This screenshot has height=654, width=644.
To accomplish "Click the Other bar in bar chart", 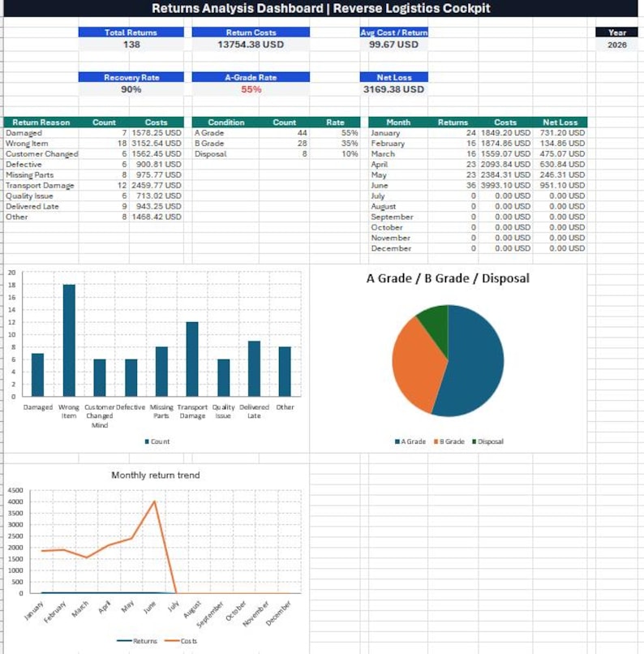I will click(285, 372).
